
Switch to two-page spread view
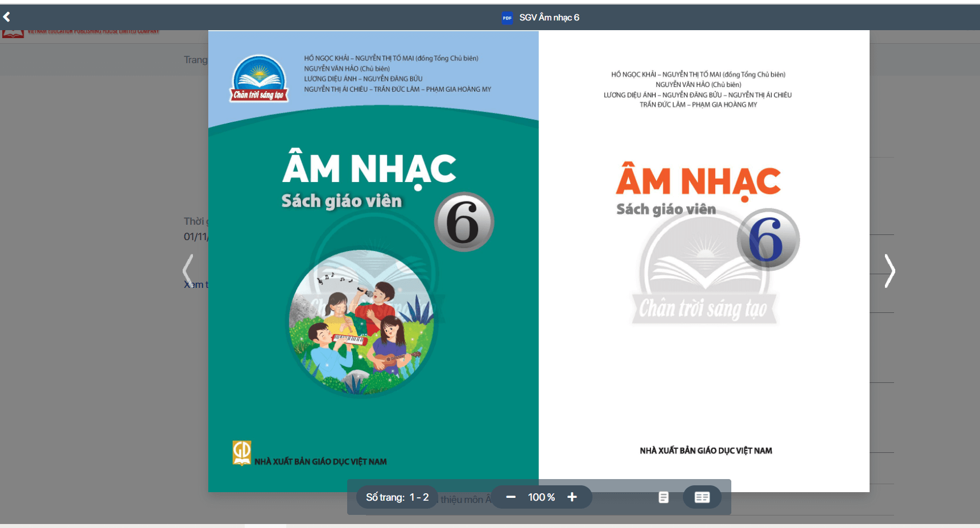coord(702,497)
